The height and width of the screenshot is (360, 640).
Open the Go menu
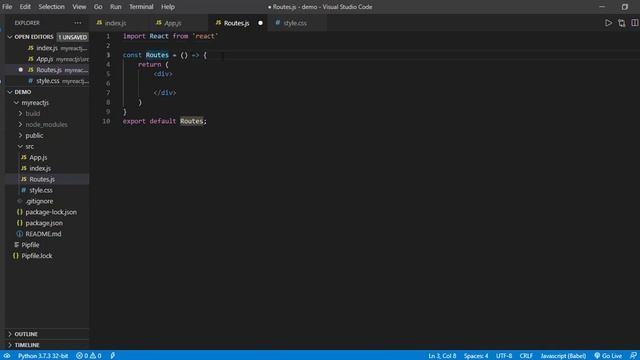tap(98, 7)
